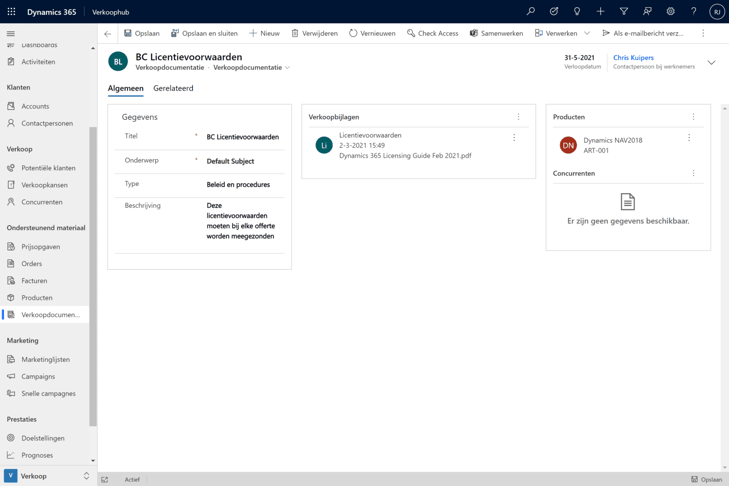Image resolution: width=729 pixels, height=486 pixels.
Task: Click Verwijderen to delete record
Action: point(315,33)
